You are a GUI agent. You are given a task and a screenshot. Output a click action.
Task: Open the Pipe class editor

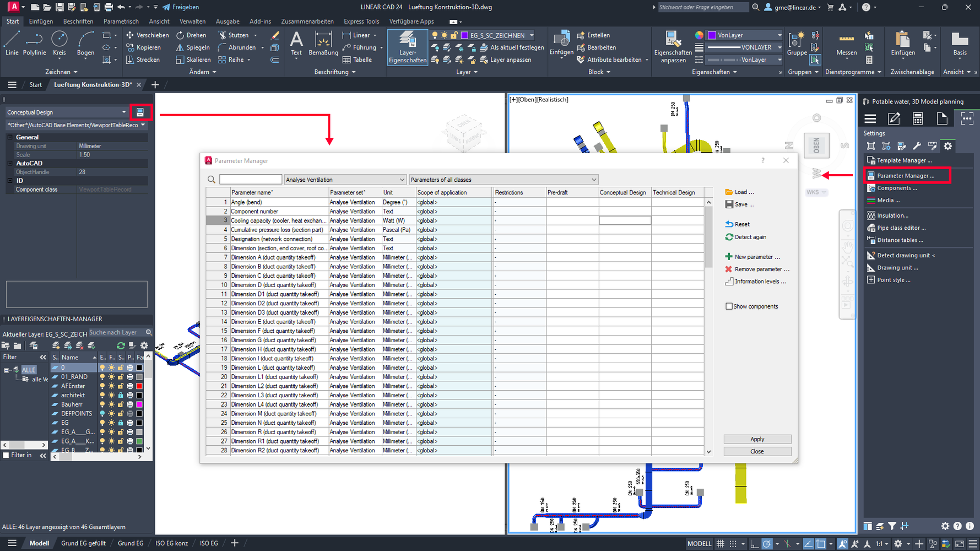(x=901, y=228)
